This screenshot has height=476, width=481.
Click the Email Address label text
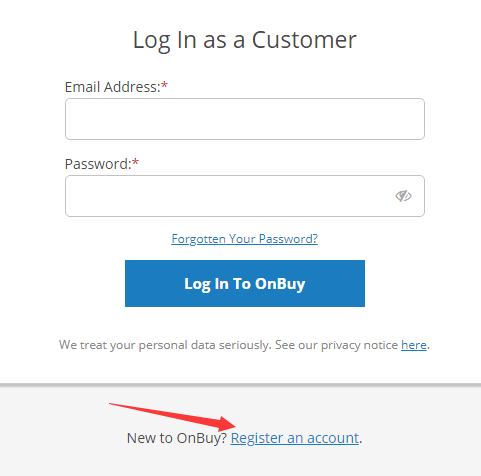113,87
